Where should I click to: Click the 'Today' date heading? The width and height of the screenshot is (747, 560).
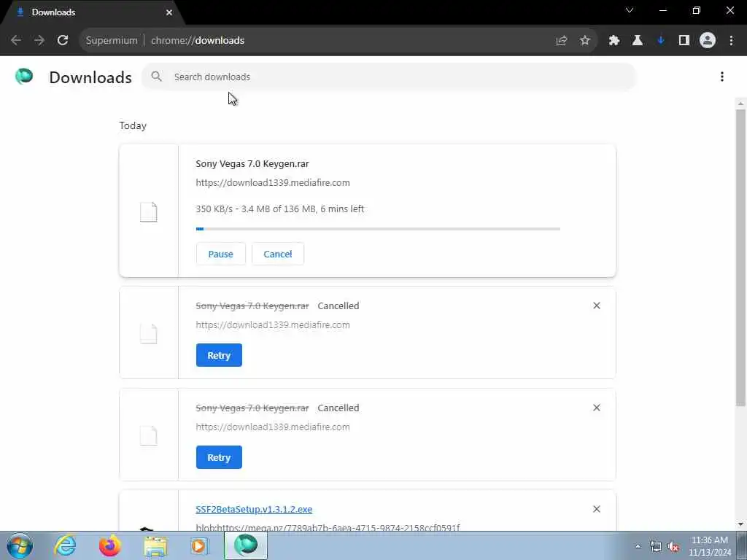pyautogui.click(x=133, y=125)
